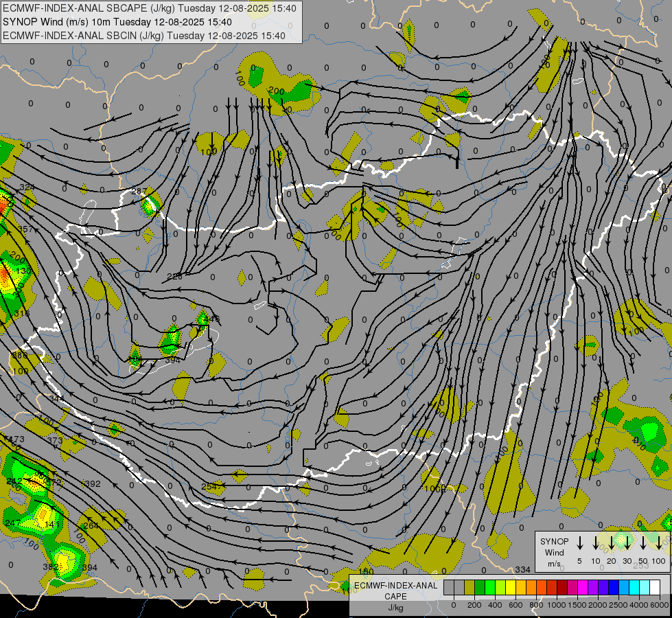Click the map value 287
Image resolution: width=672 pixels, height=618 pixels.
(139, 192)
